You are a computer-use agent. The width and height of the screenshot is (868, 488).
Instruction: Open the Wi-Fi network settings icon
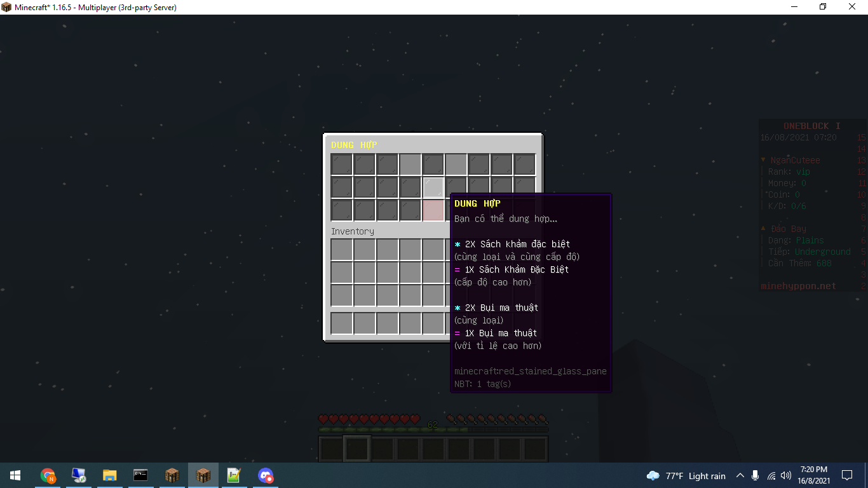[771, 476]
